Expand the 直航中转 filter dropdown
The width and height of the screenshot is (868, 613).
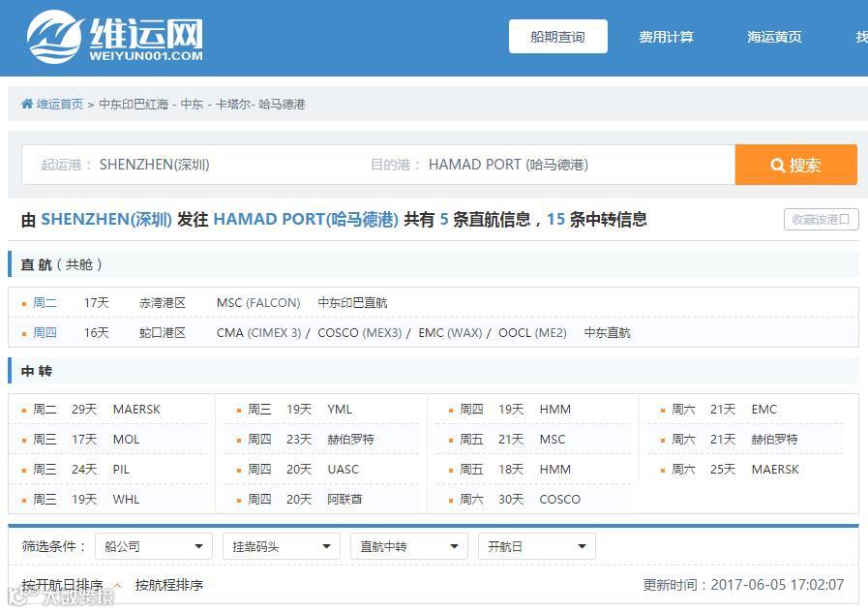point(409,546)
